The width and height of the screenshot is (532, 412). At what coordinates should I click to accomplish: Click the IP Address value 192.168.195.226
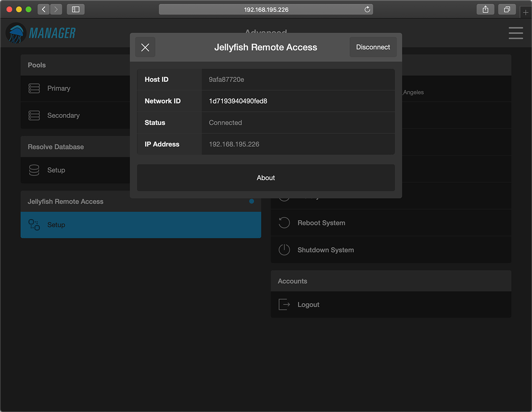click(x=234, y=144)
